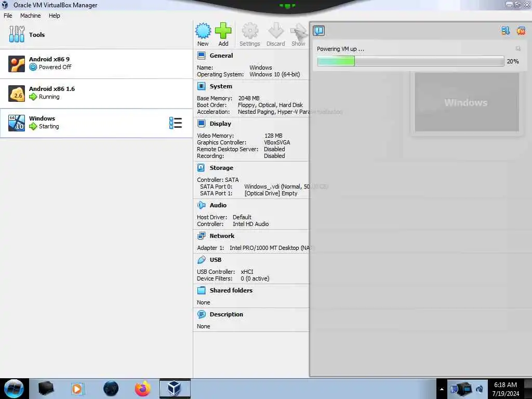Open the Display settings heading link

tap(220, 124)
